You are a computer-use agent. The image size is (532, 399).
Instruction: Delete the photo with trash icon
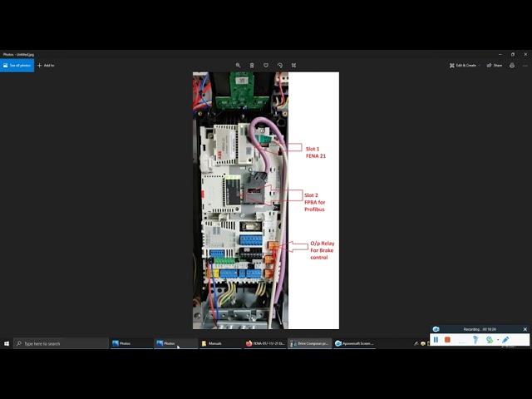click(252, 66)
